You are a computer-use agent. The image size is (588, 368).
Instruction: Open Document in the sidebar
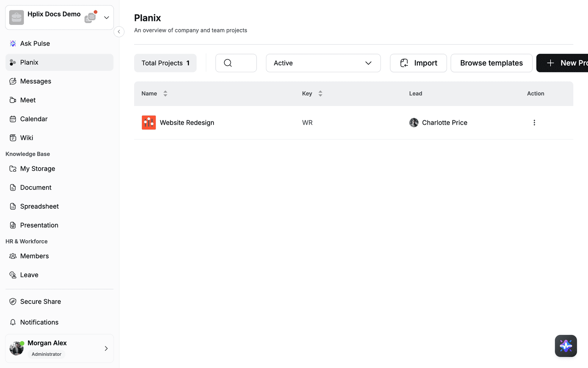click(x=60, y=187)
